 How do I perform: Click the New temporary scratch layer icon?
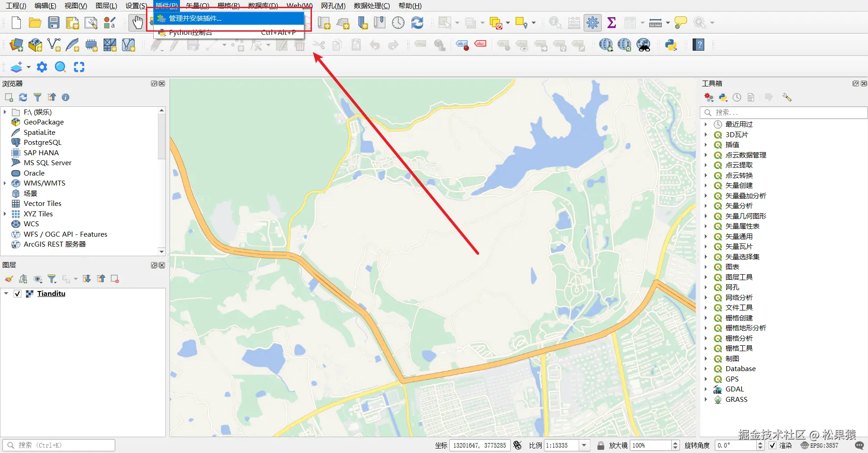(x=91, y=45)
